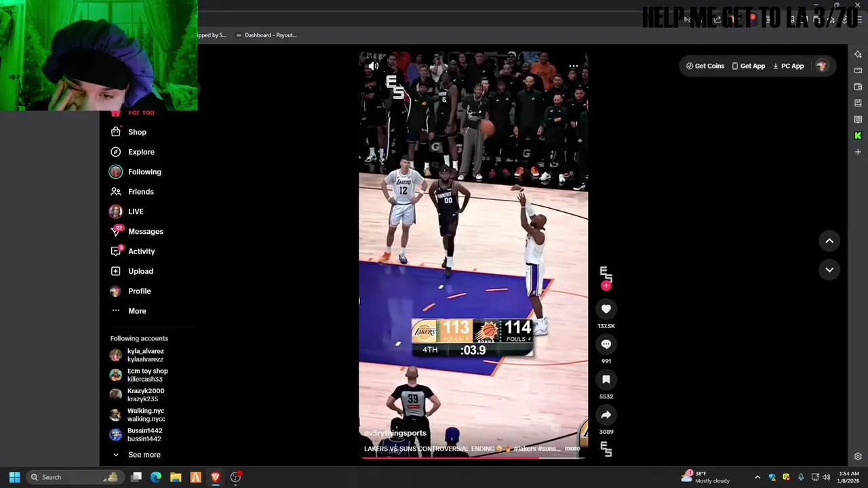Mute the video with speaker icon
This screenshot has height=488, width=868.
tap(373, 66)
